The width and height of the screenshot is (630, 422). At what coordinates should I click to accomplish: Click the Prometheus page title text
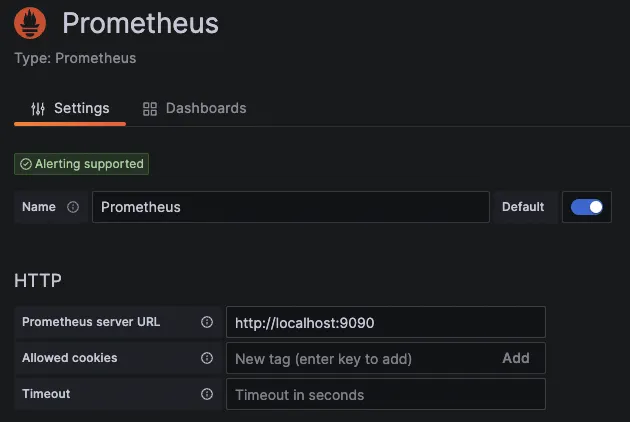(x=140, y=23)
